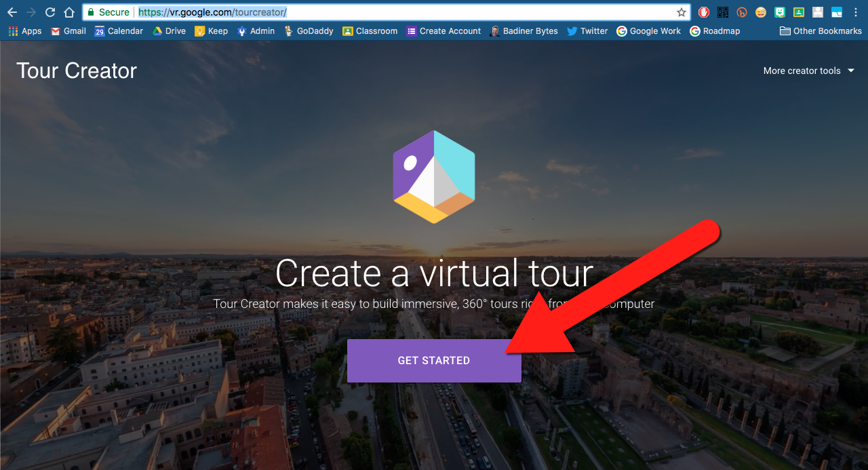Click the Bitmoji smiley extension icon
868x470 pixels.
coord(780,12)
